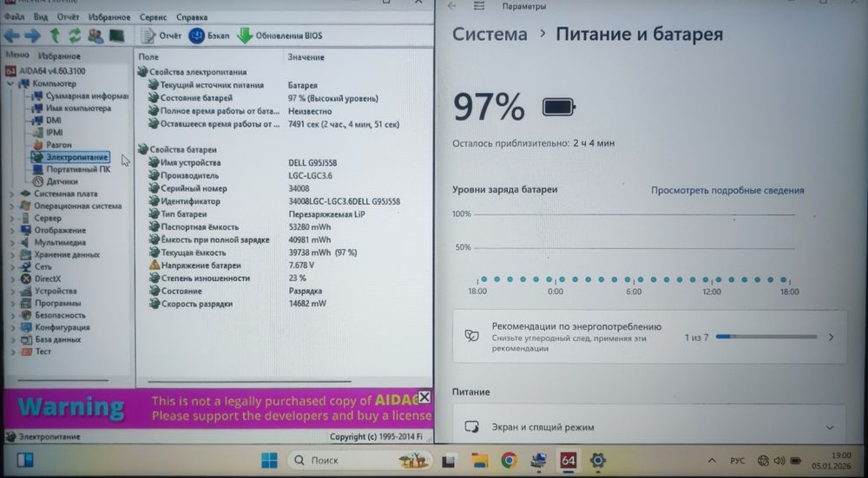Open the Отчёт report toolbar button

pyautogui.click(x=161, y=36)
